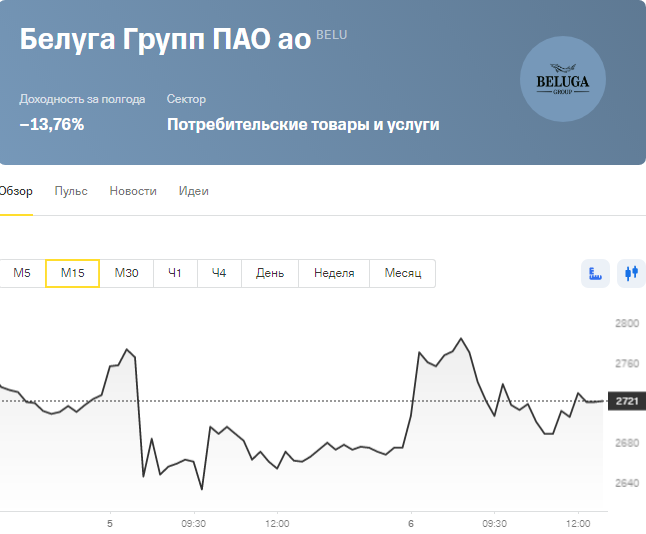Click the 2680 price axis label
Screen dimensions: 646x534
627,443
